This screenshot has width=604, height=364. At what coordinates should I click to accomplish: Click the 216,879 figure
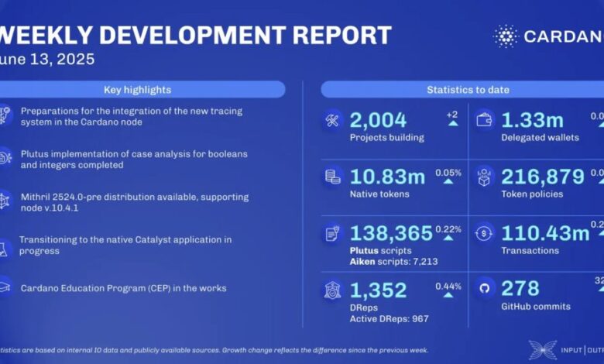(x=543, y=177)
